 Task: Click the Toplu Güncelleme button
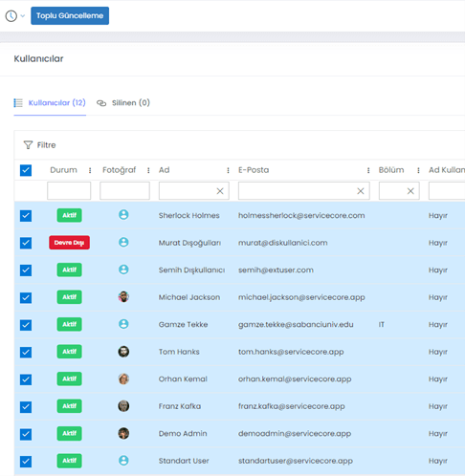(70, 15)
